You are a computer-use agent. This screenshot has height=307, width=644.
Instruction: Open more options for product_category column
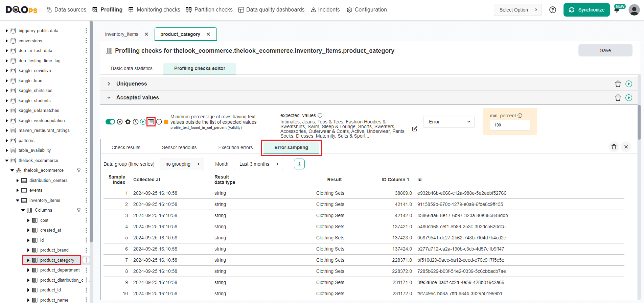(86, 260)
